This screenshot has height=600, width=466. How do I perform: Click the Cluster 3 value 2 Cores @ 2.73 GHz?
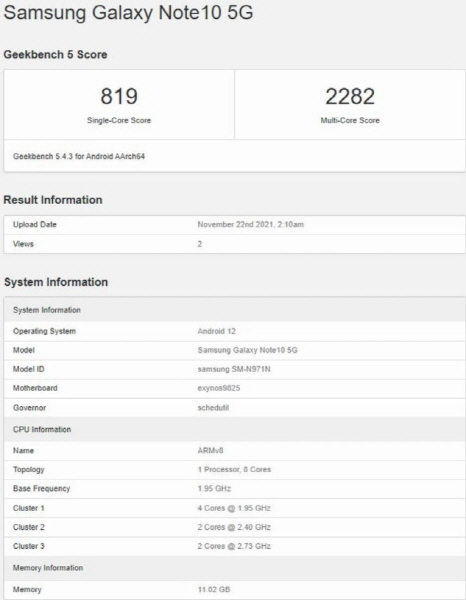(x=234, y=546)
